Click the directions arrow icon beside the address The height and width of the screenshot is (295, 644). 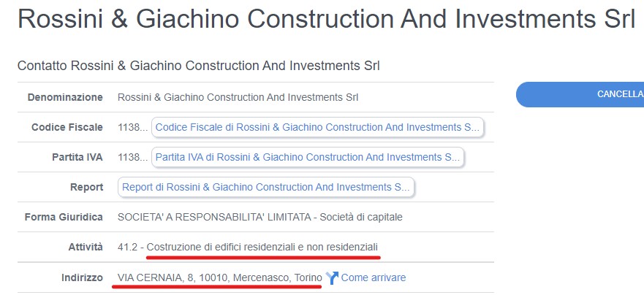pos(332,277)
